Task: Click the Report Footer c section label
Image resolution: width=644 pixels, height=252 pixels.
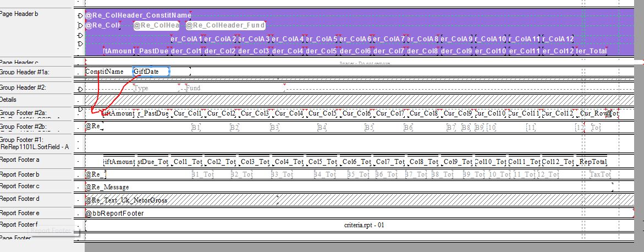Action: tap(20, 186)
